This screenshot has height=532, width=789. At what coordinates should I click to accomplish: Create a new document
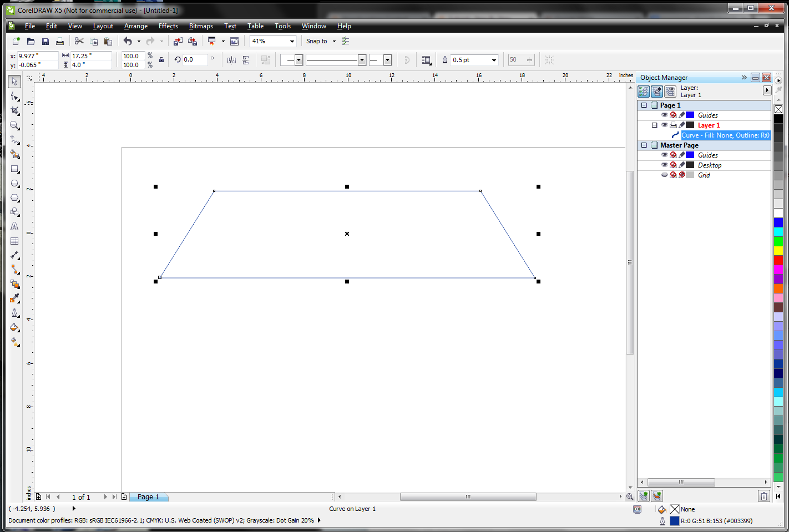click(x=16, y=41)
